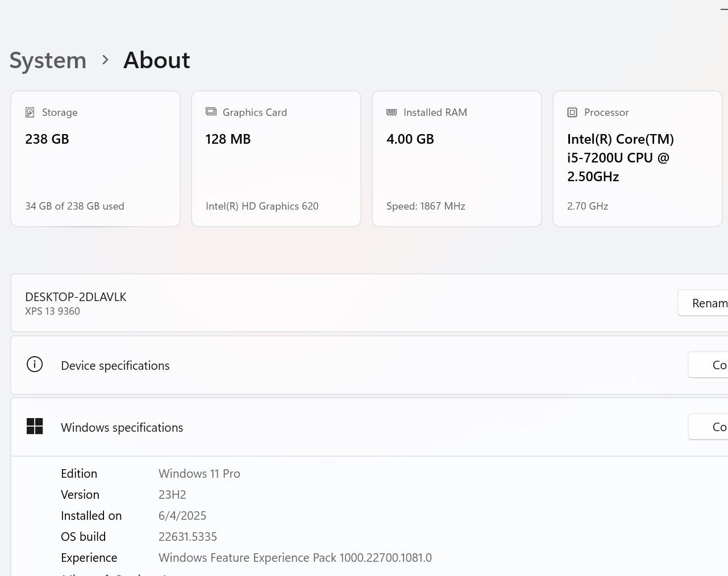Click the Processor chip icon
Image resolution: width=728 pixels, height=576 pixels.
click(572, 112)
